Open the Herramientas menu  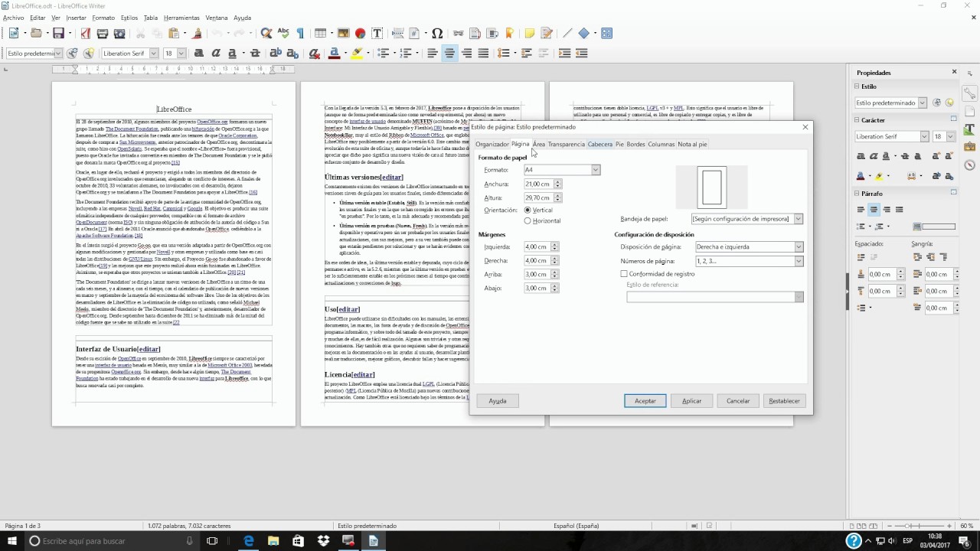(x=181, y=18)
